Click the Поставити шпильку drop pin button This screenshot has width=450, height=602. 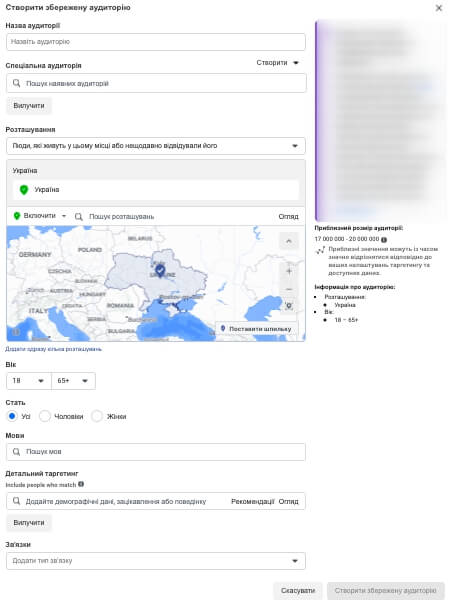point(256,329)
